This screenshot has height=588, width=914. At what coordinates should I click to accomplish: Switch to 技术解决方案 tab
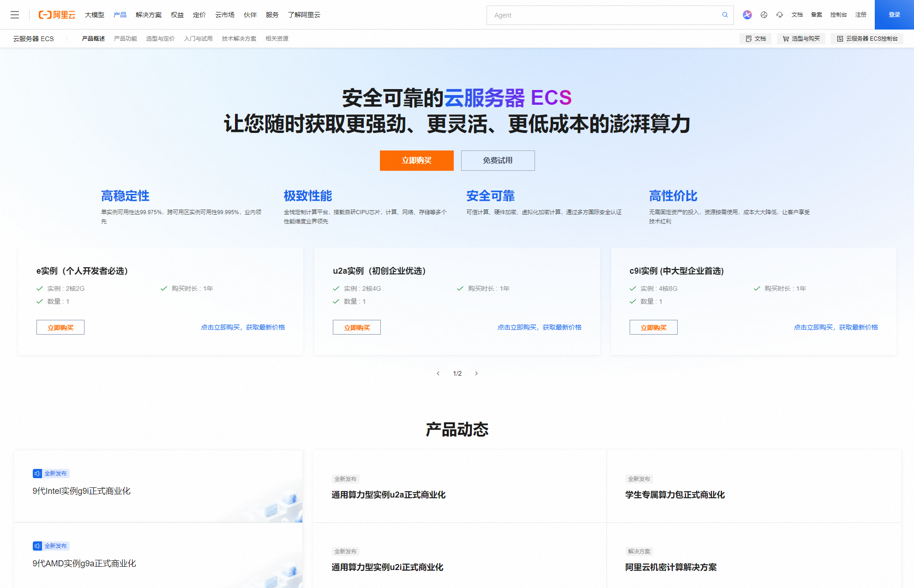click(x=239, y=39)
